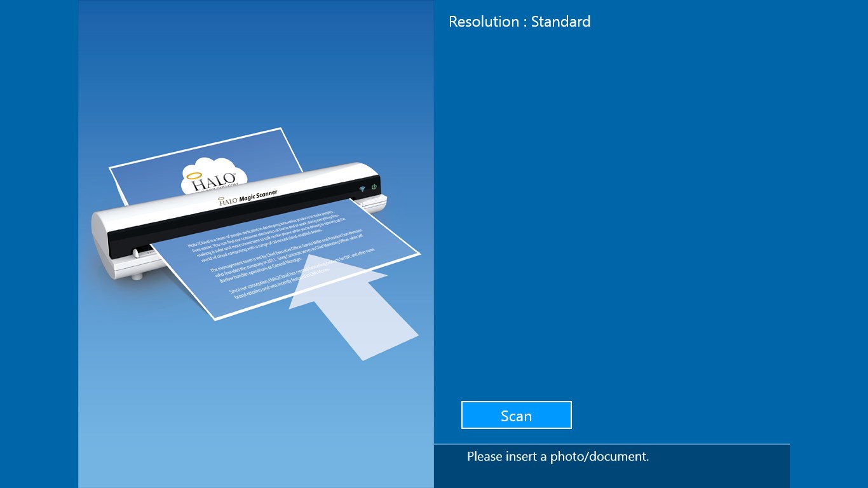Click the Scan button
Screen dimensions: 868x488
(516, 415)
